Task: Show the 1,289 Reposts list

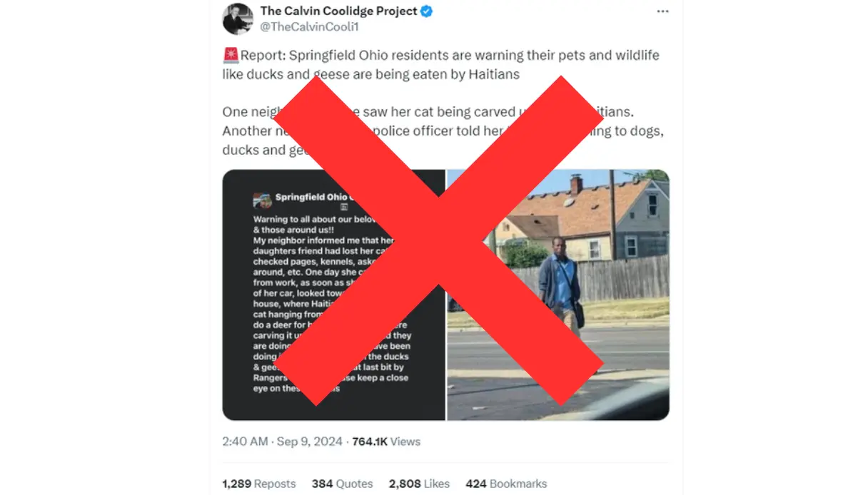Action: pos(258,484)
